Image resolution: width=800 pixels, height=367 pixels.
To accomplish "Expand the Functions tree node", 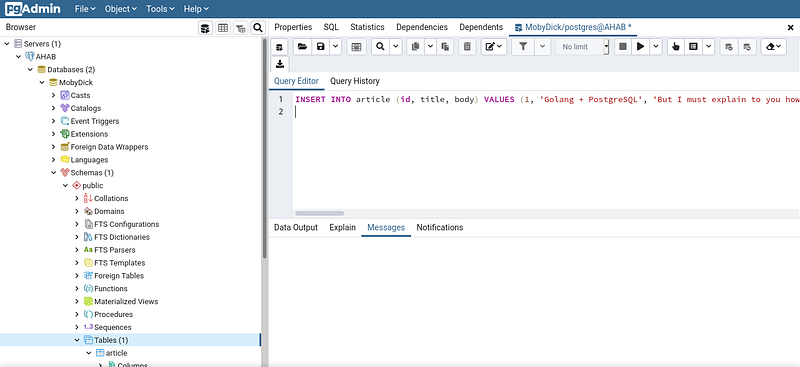I will point(77,288).
